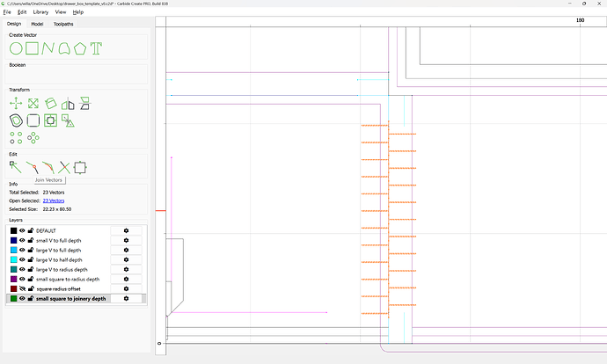Image resolution: width=607 pixels, height=364 pixels.
Task: Click the purple swatch of small square to radius depth
Action: click(x=12, y=279)
